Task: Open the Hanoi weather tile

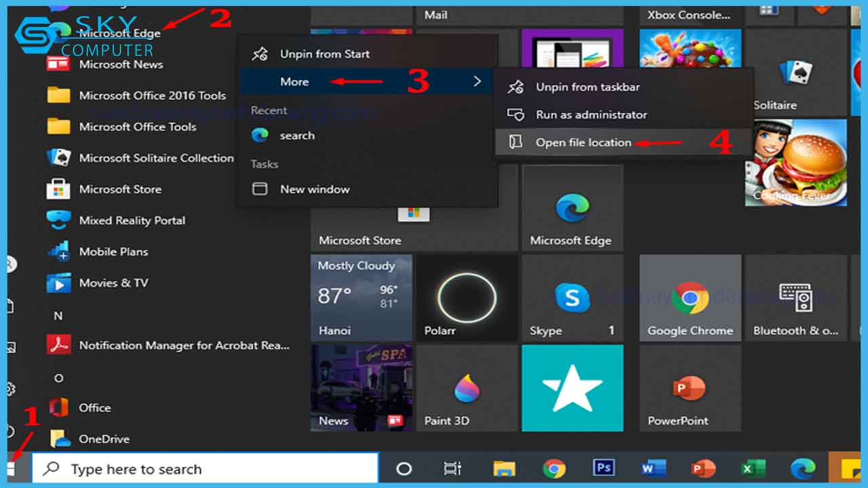Action: point(361,298)
